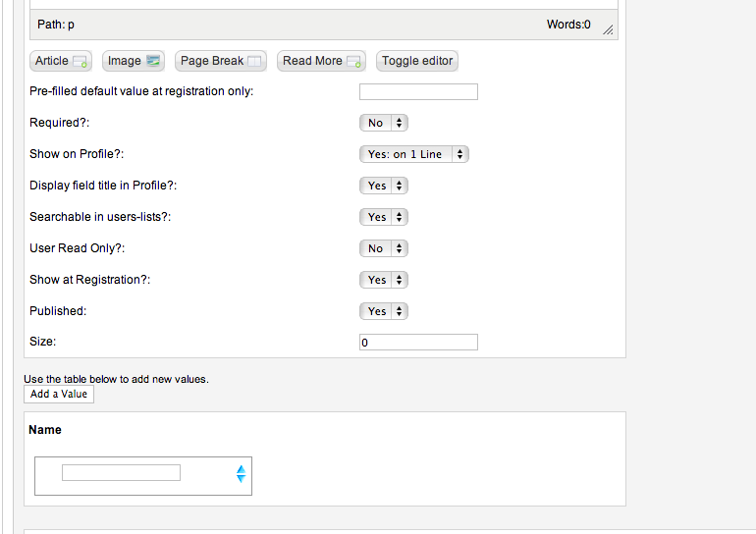
Task: Open the Show at Registration? dropdown
Action: click(384, 280)
